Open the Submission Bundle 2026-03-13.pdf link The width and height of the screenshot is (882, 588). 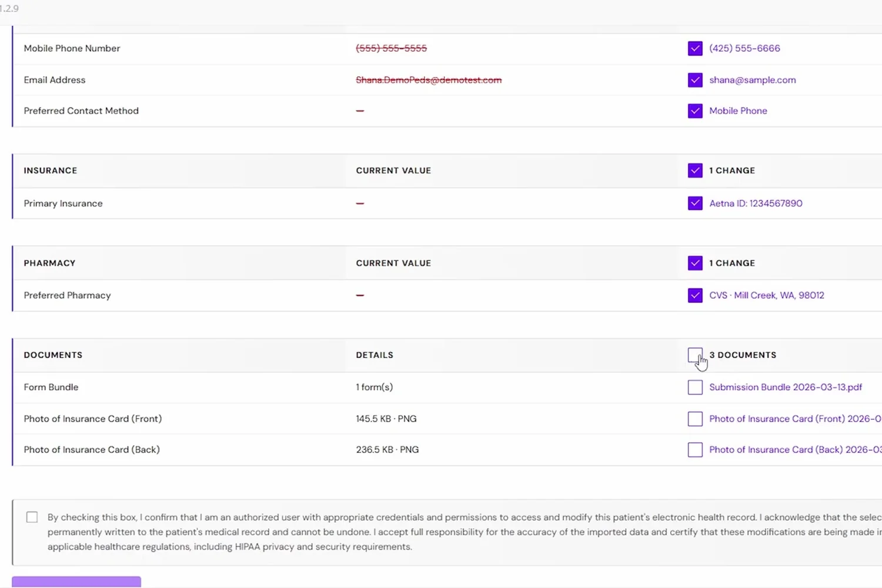pyautogui.click(x=786, y=387)
